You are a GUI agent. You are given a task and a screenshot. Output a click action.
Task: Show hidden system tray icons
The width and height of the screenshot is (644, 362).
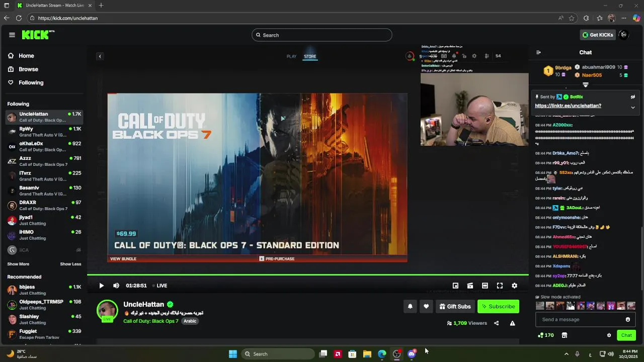click(566, 354)
